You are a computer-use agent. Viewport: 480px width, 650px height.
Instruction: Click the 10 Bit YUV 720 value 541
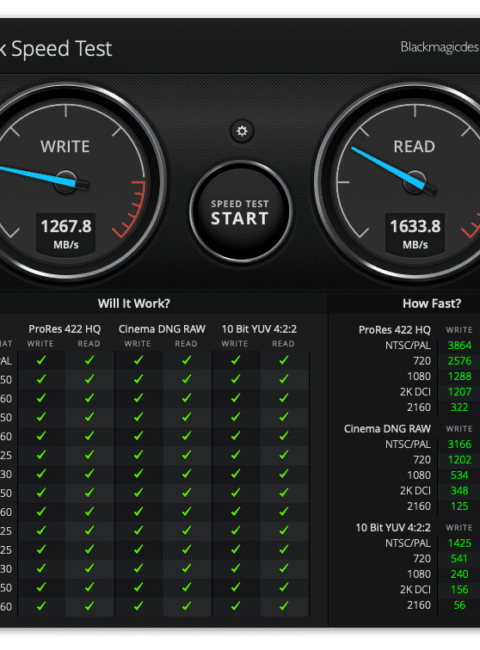point(459,559)
